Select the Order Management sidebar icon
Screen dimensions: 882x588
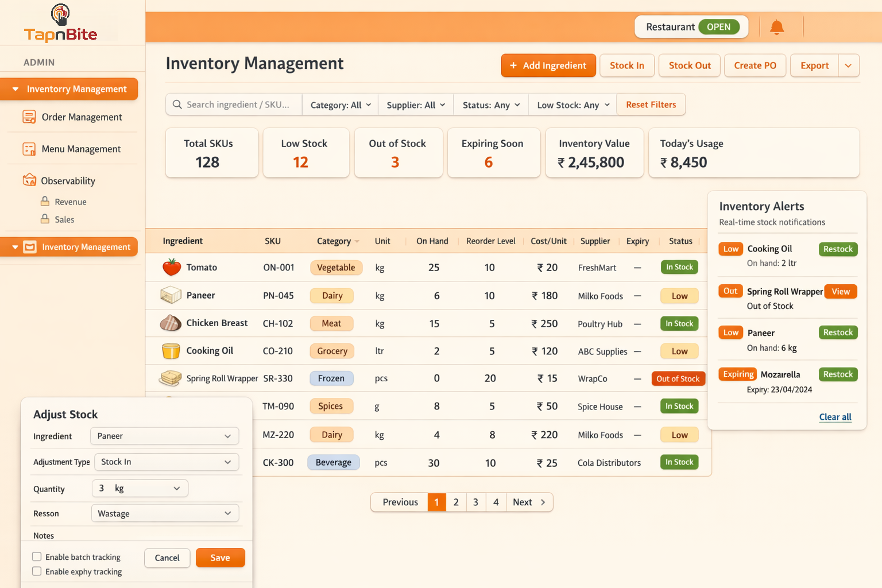point(29,117)
